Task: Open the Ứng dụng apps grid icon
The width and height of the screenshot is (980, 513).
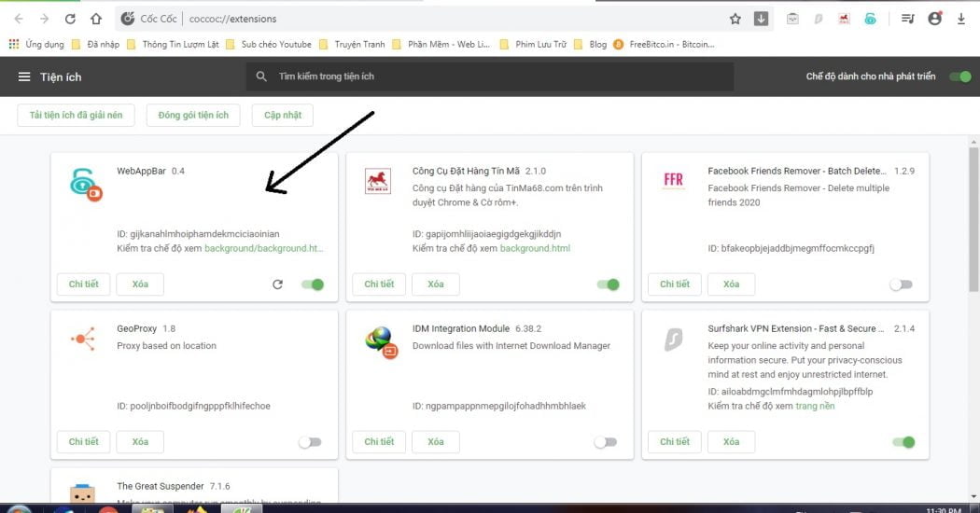Action: coord(14,45)
